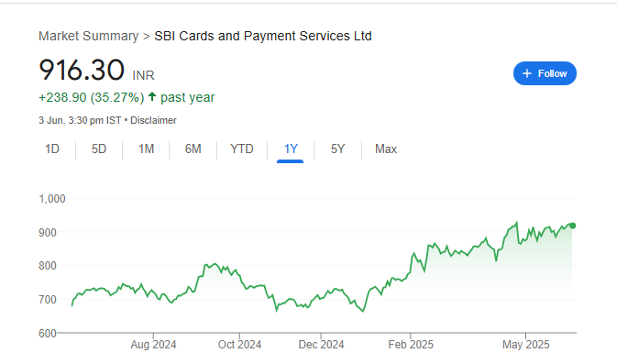Click the SBI Cards and Payment Services title
The width and height of the screenshot is (617, 364).
(263, 36)
